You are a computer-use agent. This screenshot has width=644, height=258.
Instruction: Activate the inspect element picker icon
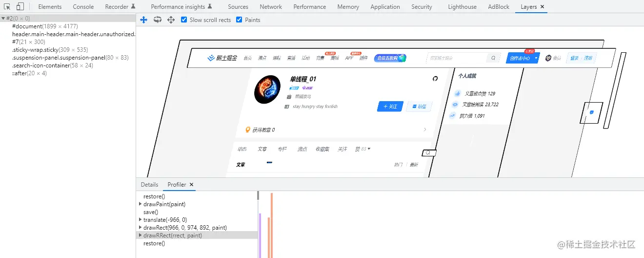(7, 7)
